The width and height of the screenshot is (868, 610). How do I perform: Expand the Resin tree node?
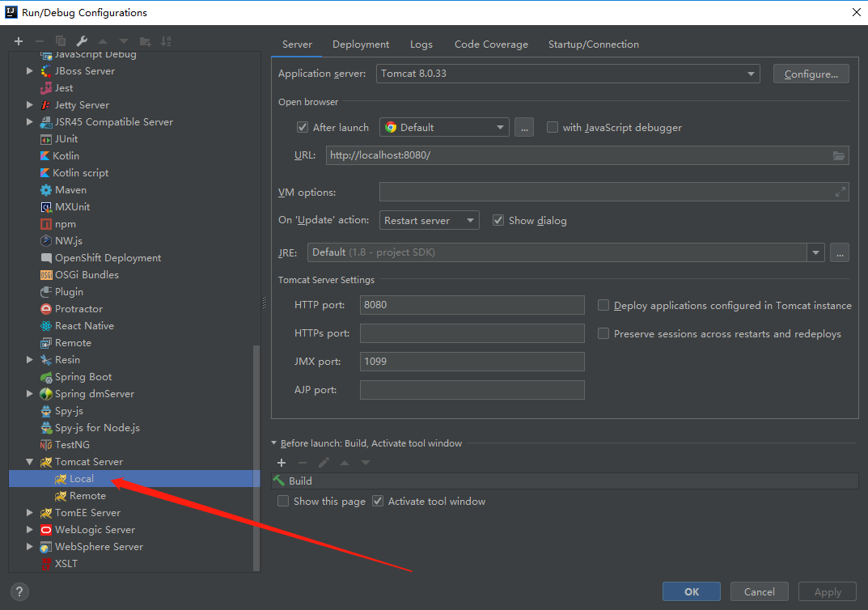point(30,360)
